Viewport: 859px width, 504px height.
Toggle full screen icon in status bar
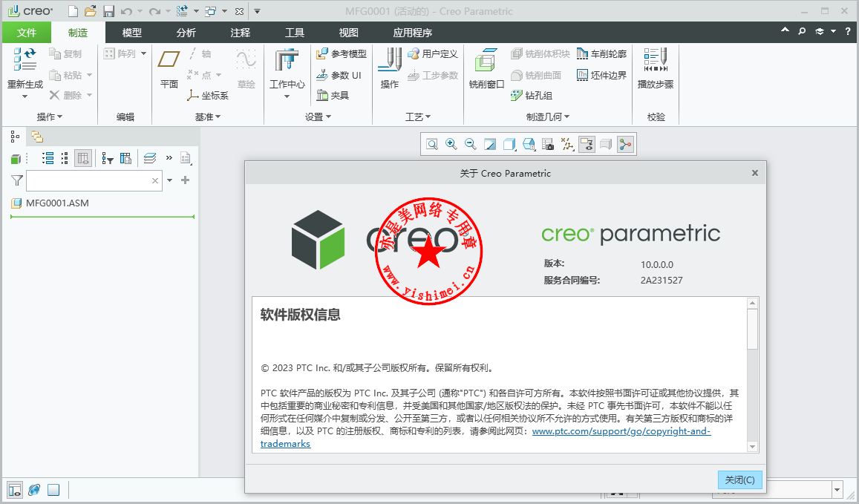coord(53,490)
